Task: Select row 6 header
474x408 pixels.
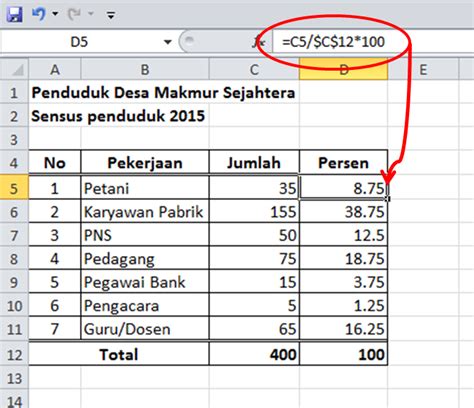Action: [14, 212]
